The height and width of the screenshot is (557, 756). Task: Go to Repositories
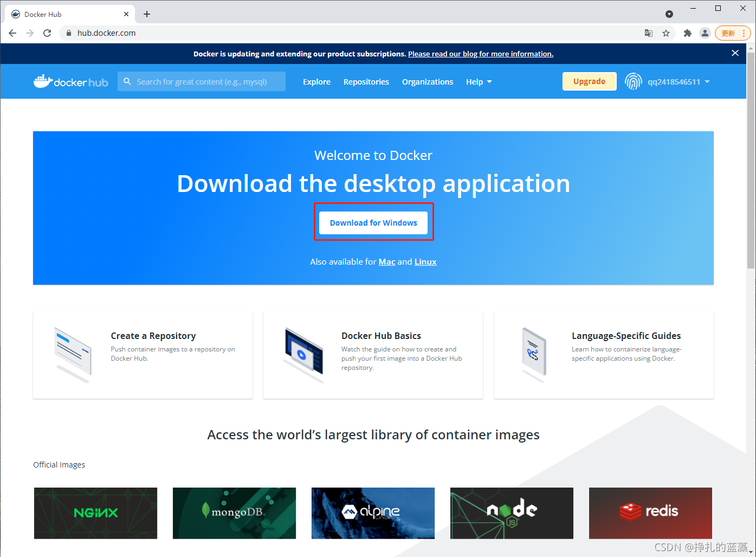pyautogui.click(x=366, y=82)
